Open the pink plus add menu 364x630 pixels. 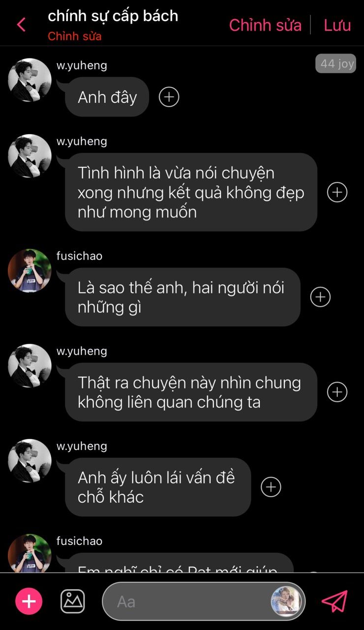click(29, 601)
